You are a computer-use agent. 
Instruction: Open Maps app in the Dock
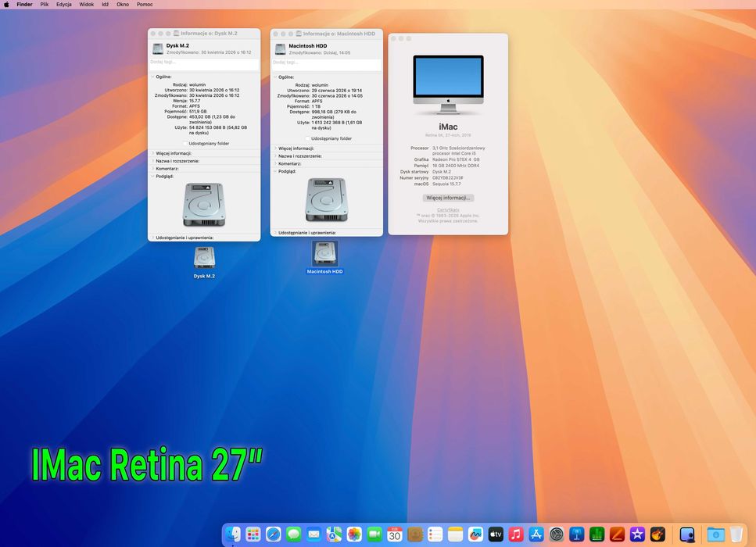[x=334, y=534]
